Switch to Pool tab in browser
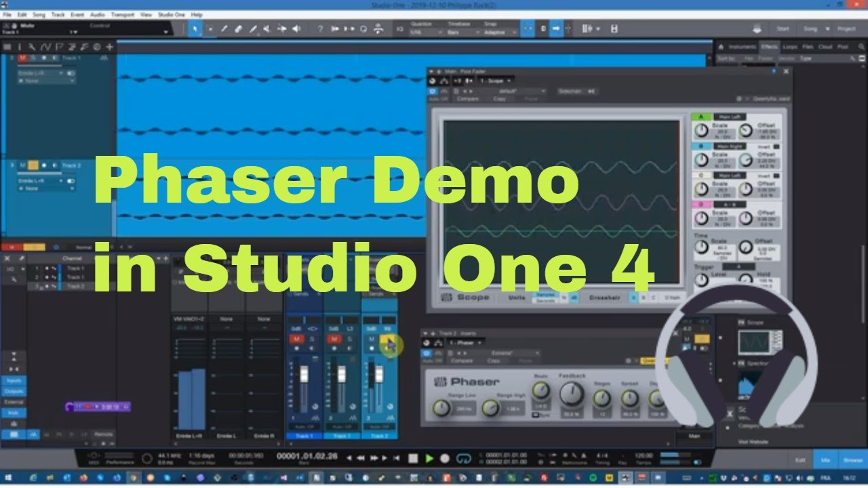The height and width of the screenshot is (488, 868). pyautogui.click(x=843, y=47)
